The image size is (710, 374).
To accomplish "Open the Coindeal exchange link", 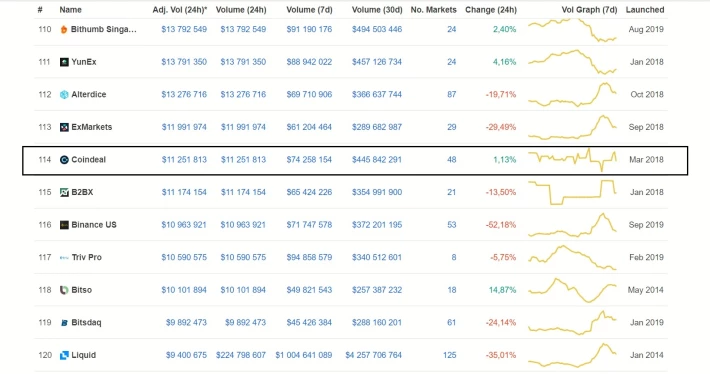I will click(x=88, y=160).
